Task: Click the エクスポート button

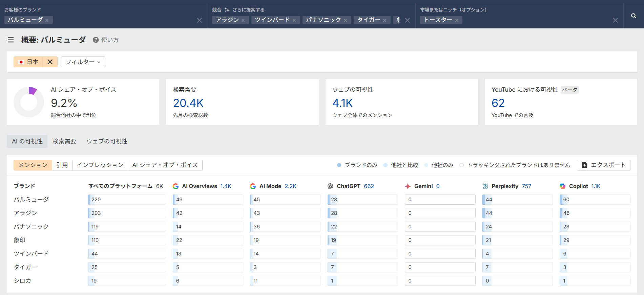Action: point(604,165)
